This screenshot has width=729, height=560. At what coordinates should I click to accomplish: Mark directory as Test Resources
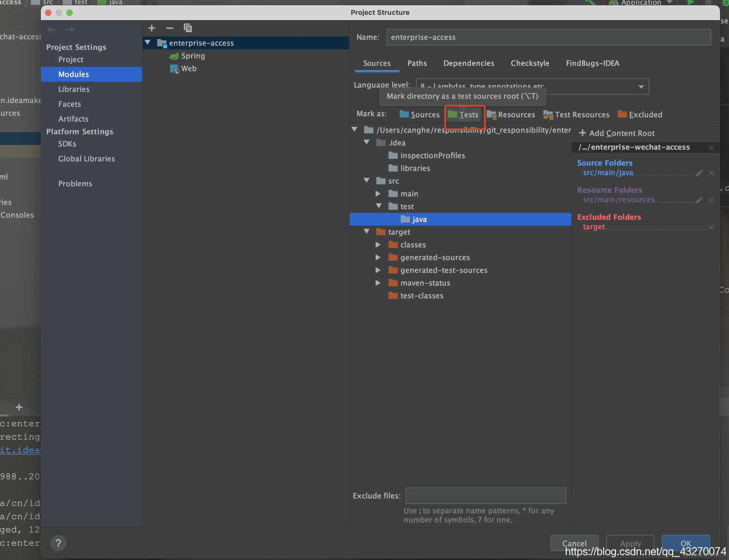(x=576, y=115)
